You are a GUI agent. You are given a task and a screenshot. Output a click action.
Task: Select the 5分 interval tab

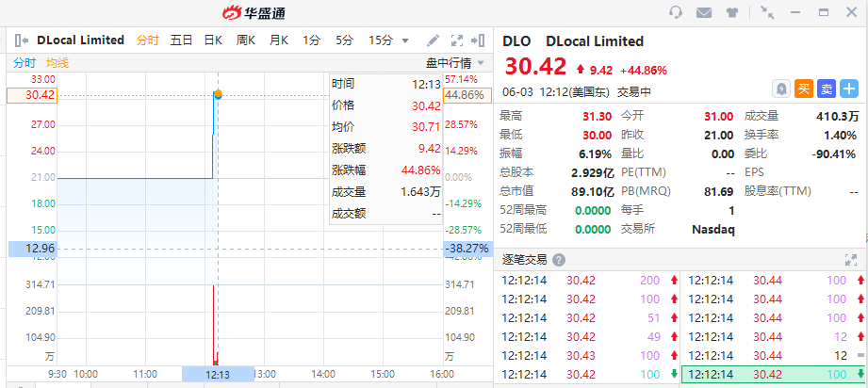tap(344, 40)
